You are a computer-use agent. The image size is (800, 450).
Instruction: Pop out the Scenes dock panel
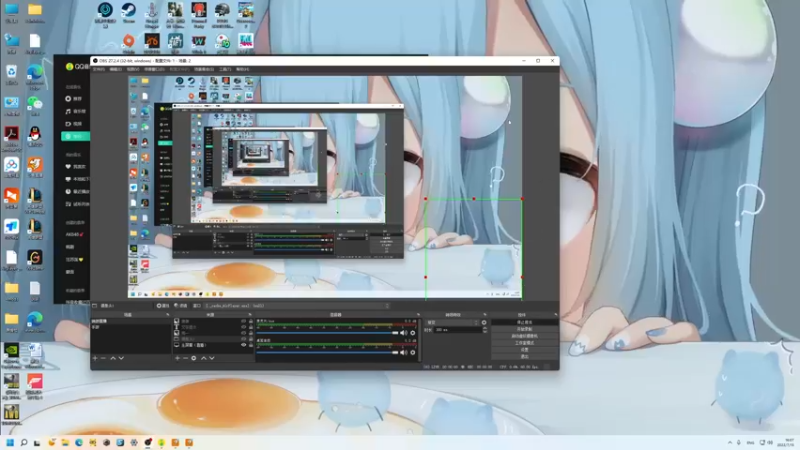click(167, 315)
